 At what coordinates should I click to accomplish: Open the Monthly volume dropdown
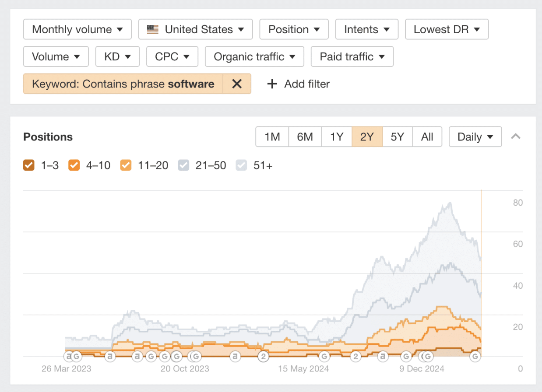point(77,30)
